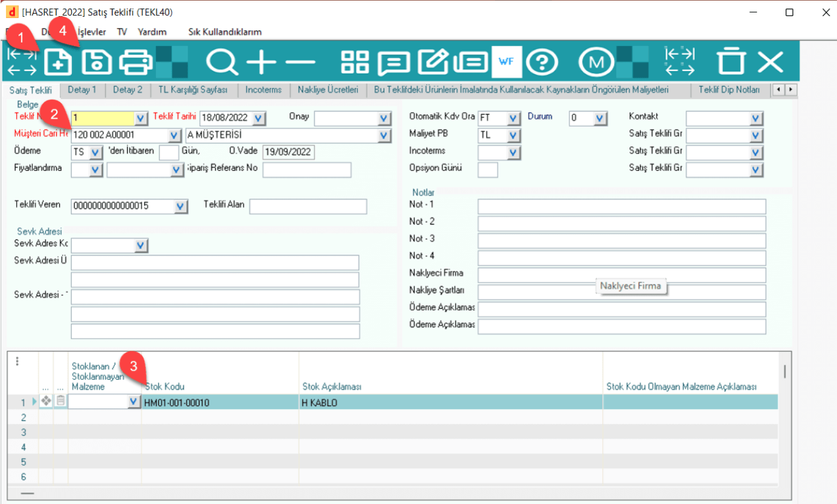Image resolution: width=837 pixels, height=504 pixels.
Task: Click the Nakliye Şartları input field
Action: tap(622, 292)
